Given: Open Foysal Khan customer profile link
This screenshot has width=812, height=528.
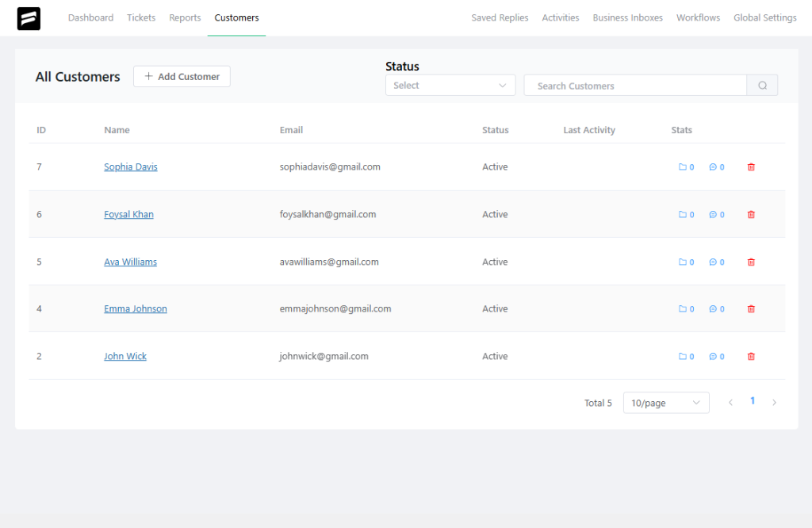Looking at the screenshot, I should (x=128, y=214).
